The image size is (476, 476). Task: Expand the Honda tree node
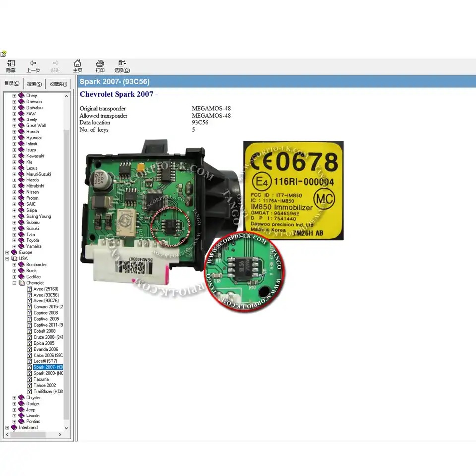tap(15, 132)
